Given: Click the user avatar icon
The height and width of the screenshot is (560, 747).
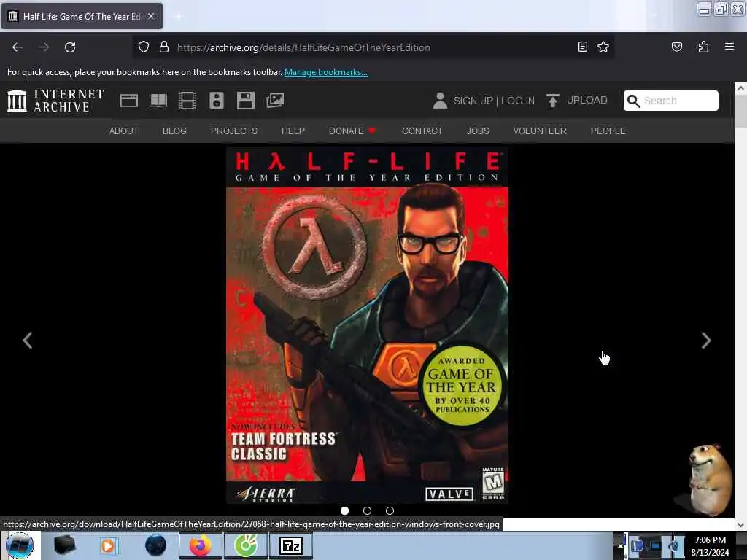Looking at the screenshot, I should (x=440, y=101).
